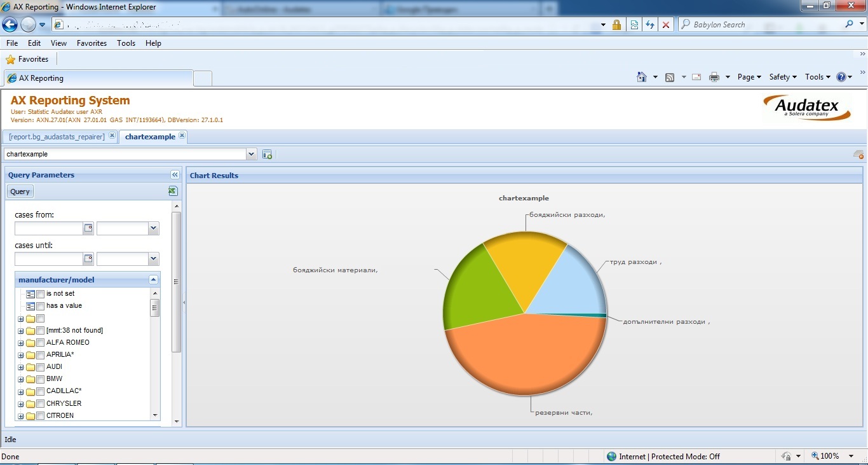Click the add report icon beside chartexample combo

(x=267, y=154)
